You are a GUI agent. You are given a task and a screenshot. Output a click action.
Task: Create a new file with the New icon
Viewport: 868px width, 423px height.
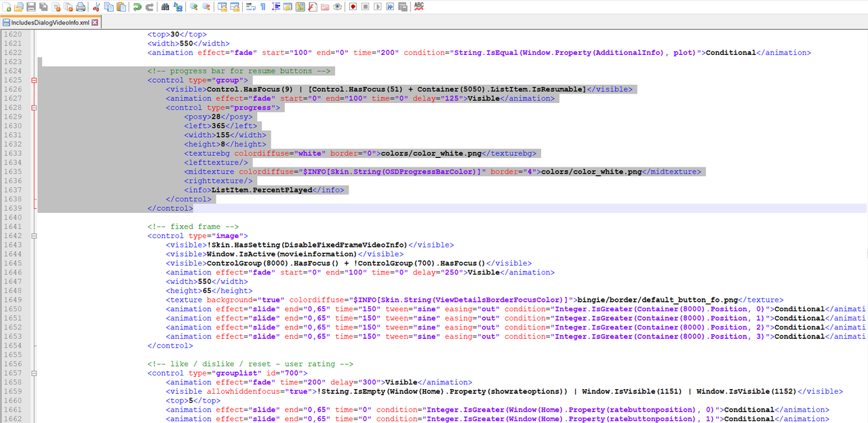tap(6, 7)
